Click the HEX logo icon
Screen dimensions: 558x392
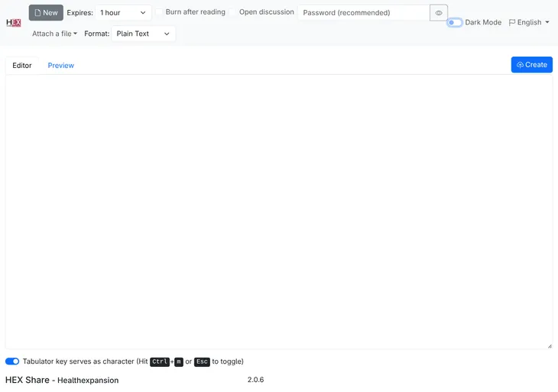[14, 23]
